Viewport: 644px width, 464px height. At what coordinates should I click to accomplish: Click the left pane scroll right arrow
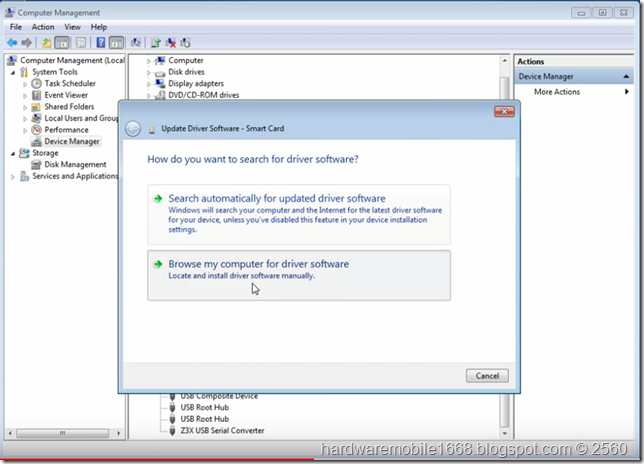coord(118,433)
